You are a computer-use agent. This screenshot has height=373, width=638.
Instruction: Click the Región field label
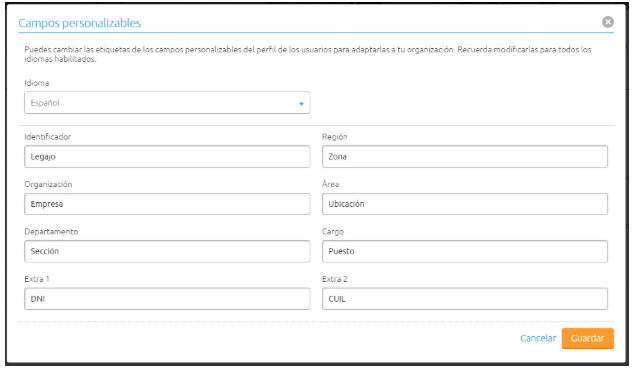click(x=334, y=137)
